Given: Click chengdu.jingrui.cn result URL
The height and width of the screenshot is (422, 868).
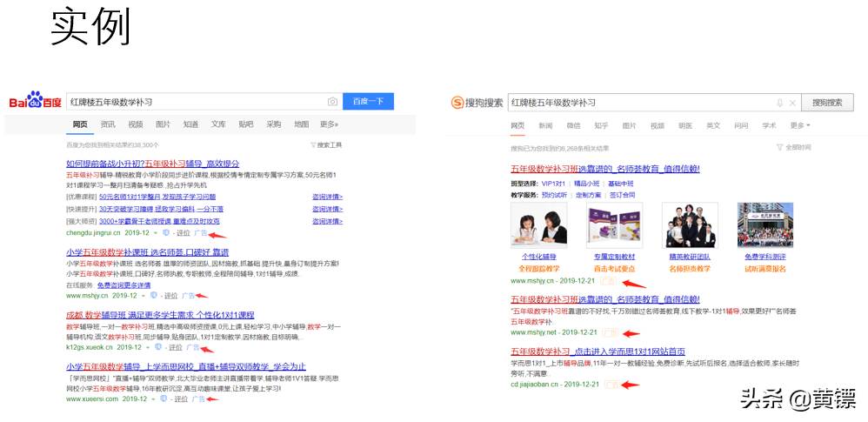Looking at the screenshot, I should pos(93,232).
